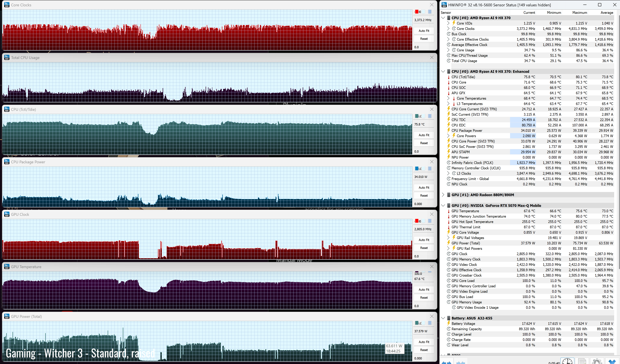This screenshot has height=364, width=620.
Task: Close the Total CPU Usage graph window
Action: pyautogui.click(x=432, y=57)
